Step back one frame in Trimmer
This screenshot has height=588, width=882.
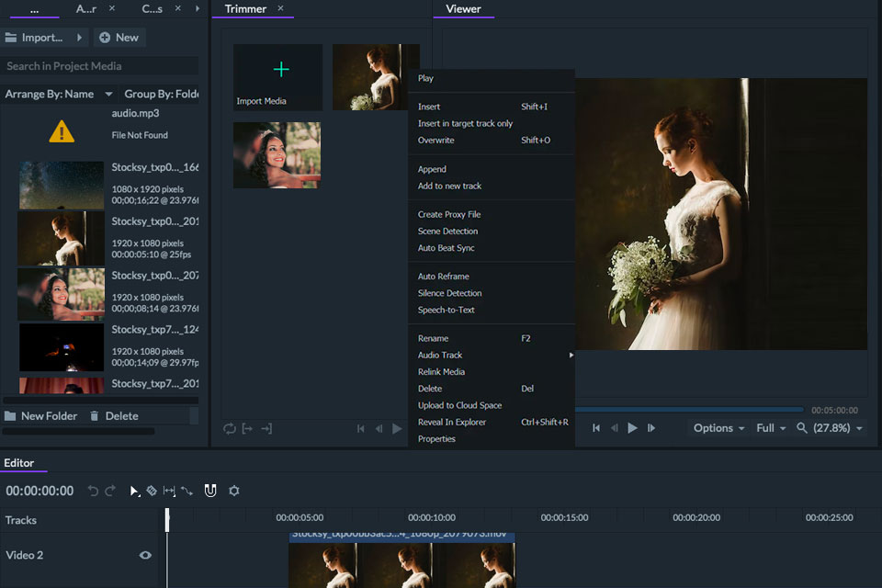click(x=379, y=429)
